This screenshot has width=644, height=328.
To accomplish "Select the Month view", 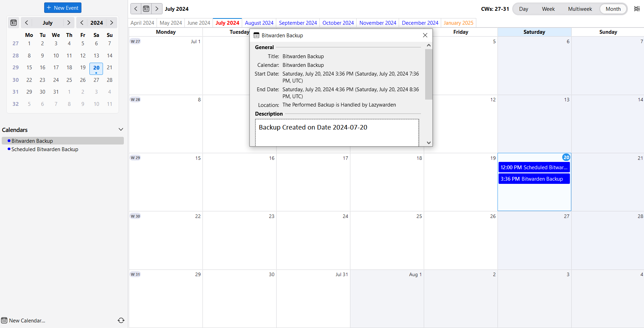I will pyautogui.click(x=613, y=9).
